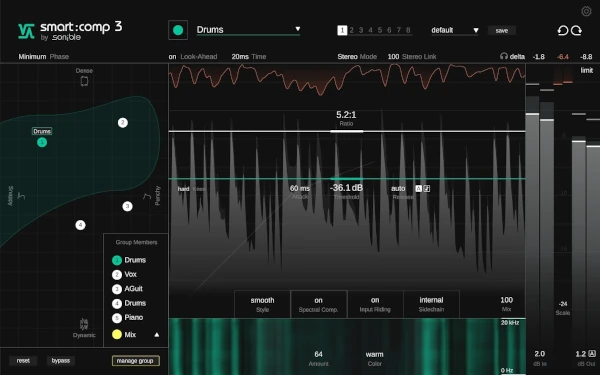This screenshot has height=375, width=600.
Task: Click the Piano member number circle
Action: 117,318
